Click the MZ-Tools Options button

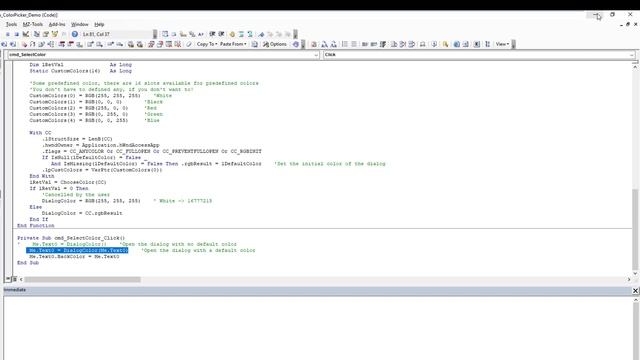click(275, 44)
